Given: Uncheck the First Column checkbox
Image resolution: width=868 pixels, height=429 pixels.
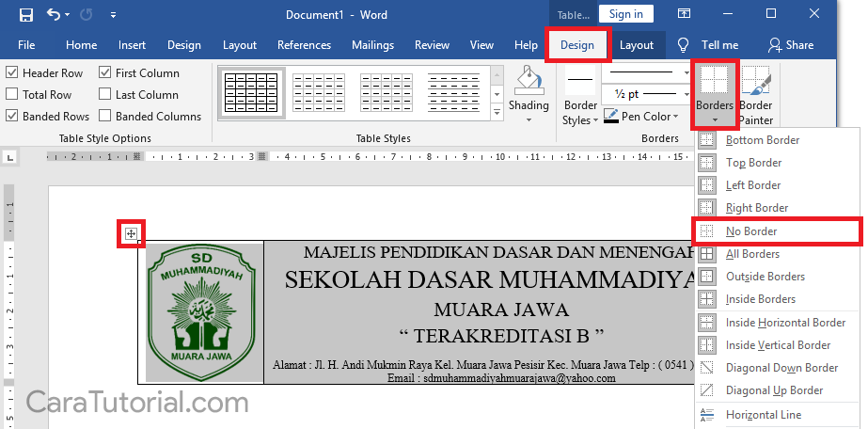Looking at the screenshot, I should (104, 72).
